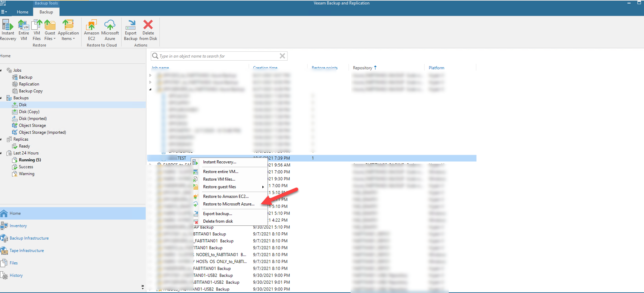The height and width of the screenshot is (293, 644).
Task: Collapse the Last 24 Hours arrow
Action: pos(1,153)
